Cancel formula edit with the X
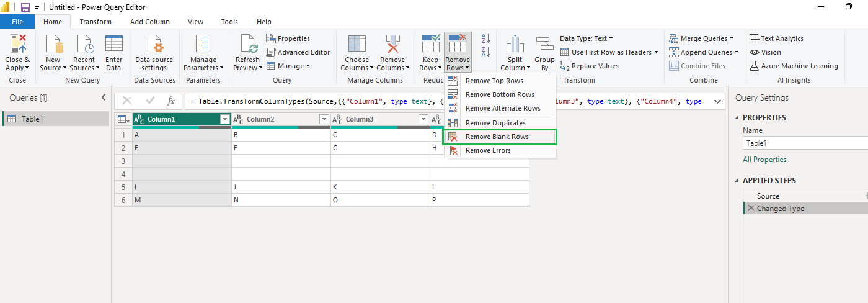This screenshot has width=868, height=303. pyautogui.click(x=126, y=101)
